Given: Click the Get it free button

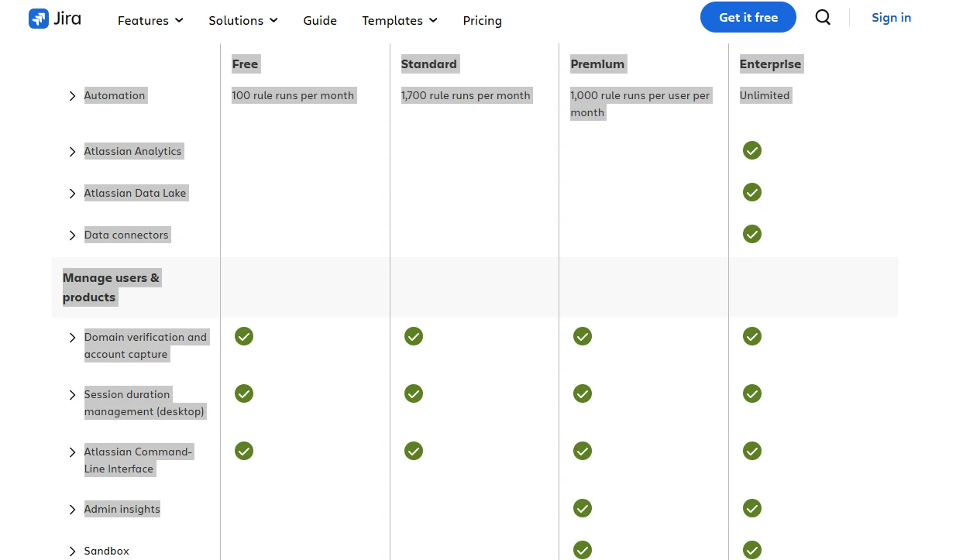Looking at the screenshot, I should 748,16.
